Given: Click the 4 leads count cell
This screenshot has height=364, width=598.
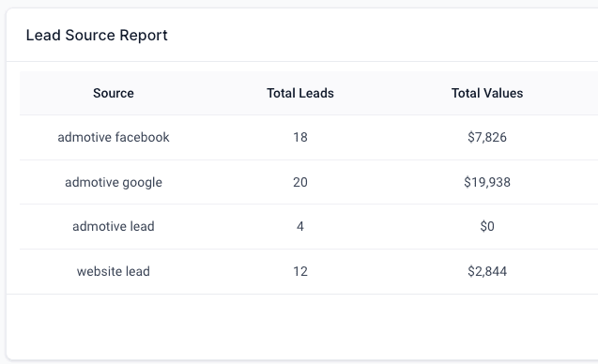Looking at the screenshot, I should point(300,226).
